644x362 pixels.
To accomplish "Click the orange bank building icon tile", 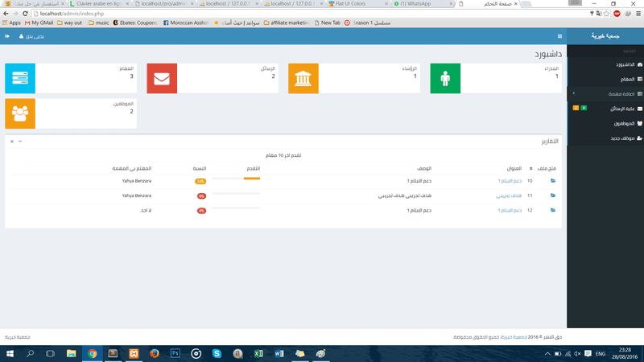I will coord(303,78).
